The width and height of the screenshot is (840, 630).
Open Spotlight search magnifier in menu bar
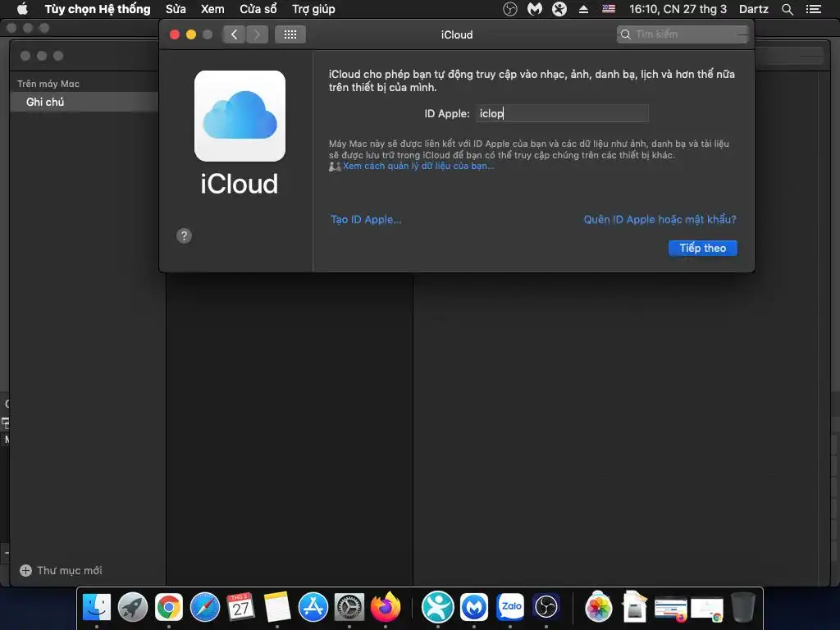point(787,9)
